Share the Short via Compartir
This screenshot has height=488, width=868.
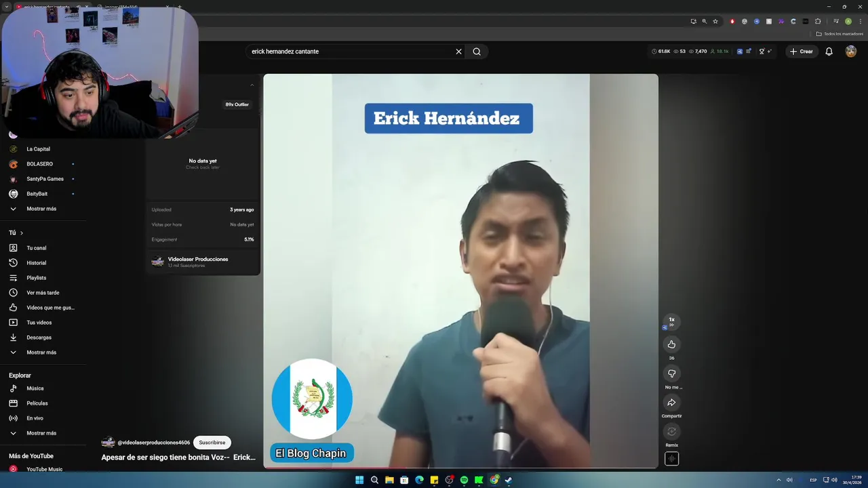[x=671, y=403]
